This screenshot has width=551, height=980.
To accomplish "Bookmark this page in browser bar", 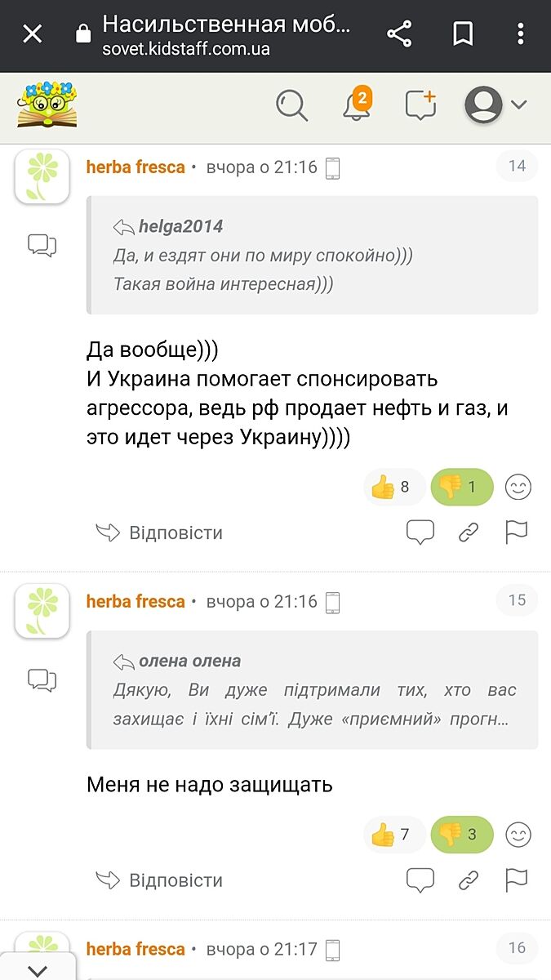I will click(463, 34).
